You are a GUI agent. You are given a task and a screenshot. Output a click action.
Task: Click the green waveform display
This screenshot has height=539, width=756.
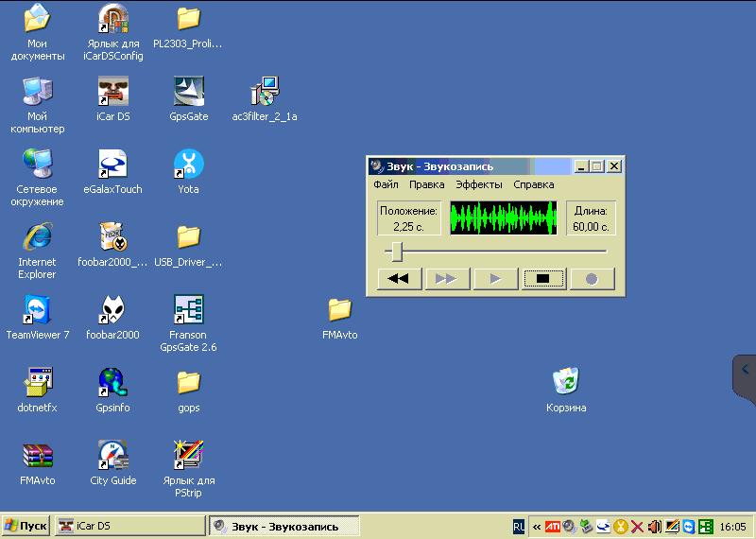(x=504, y=217)
